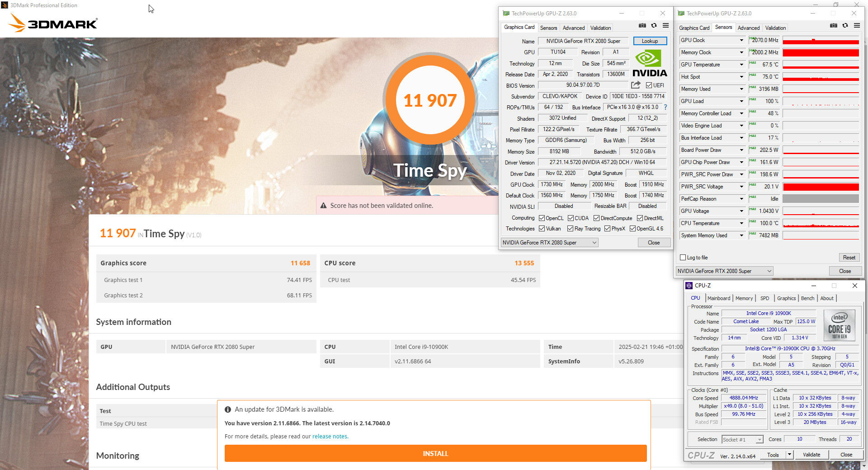The width and height of the screenshot is (868, 470).
Task: Open the Hot Spot sensor dropdown
Action: click(x=741, y=77)
